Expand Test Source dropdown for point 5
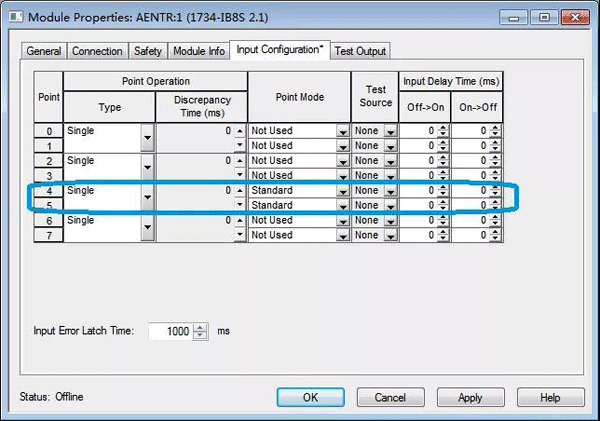 pyautogui.click(x=391, y=206)
